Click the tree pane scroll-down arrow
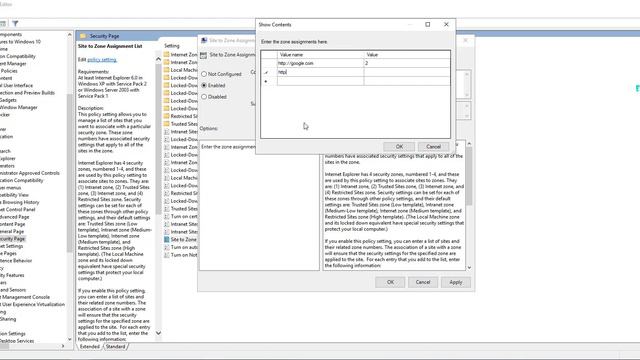 coord(69,339)
